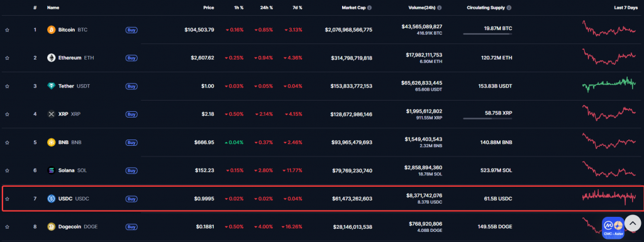This screenshot has width=644, height=242.
Task: Click Buy button for Bitcoin
Action: [131, 30]
